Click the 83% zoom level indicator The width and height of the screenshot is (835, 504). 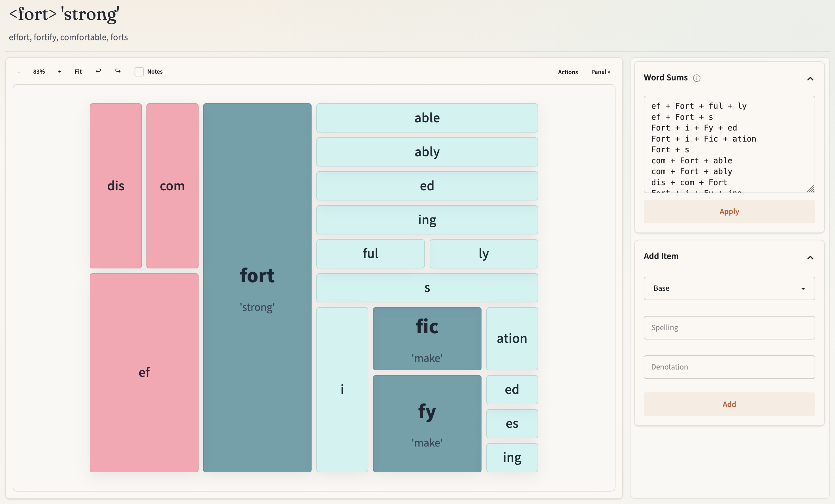pos(39,72)
